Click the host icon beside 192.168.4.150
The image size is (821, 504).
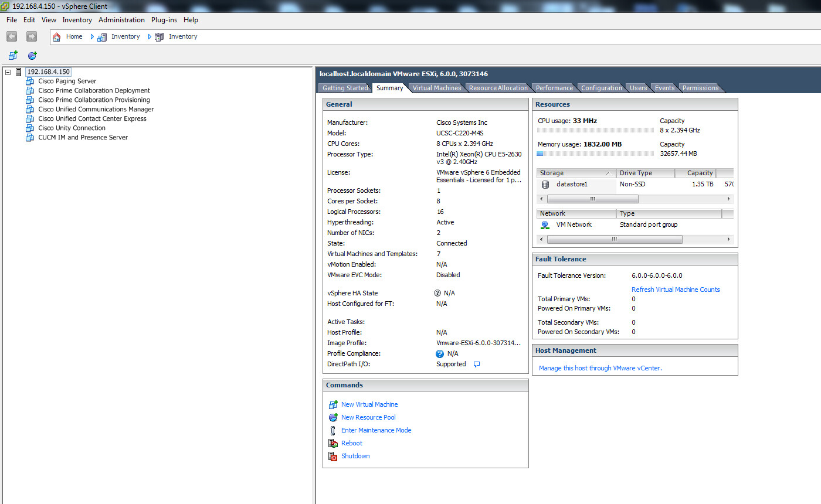(19, 71)
